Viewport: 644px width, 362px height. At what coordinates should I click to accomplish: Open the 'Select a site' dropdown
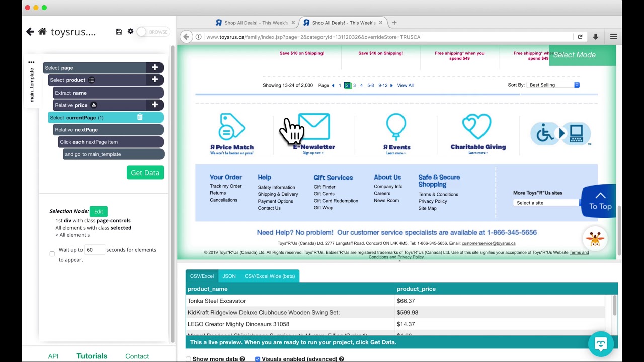click(547, 203)
